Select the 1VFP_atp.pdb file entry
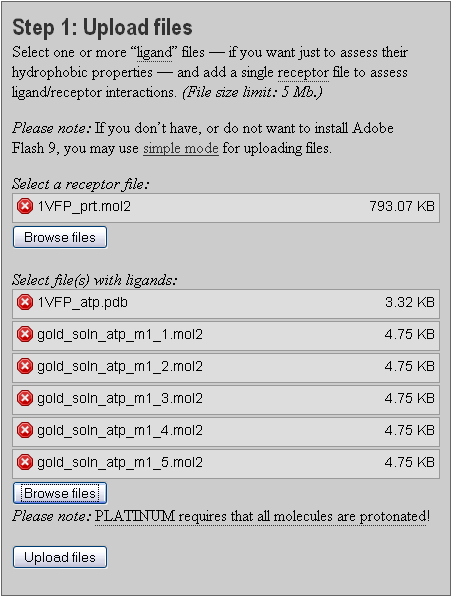Image resolution: width=452 pixels, height=597 pixels. click(226, 303)
